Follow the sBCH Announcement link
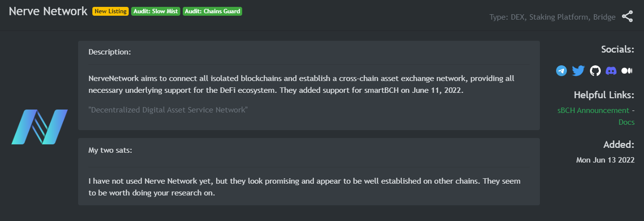This screenshot has width=644, height=221. pyautogui.click(x=593, y=110)
